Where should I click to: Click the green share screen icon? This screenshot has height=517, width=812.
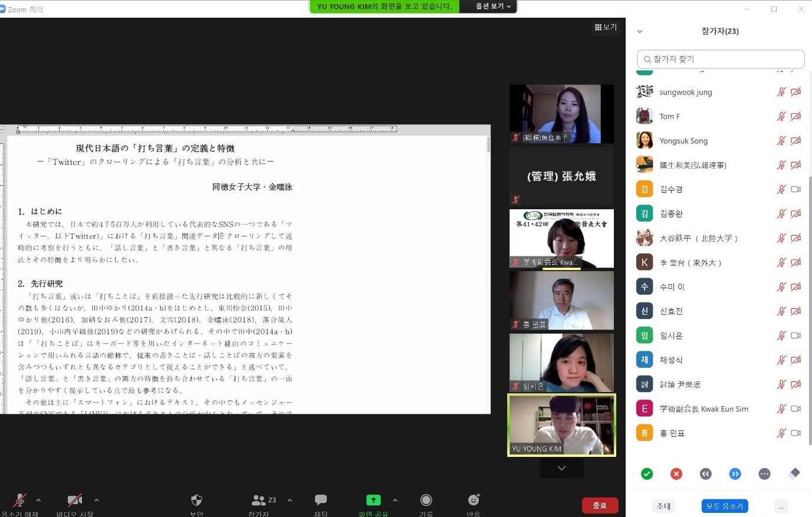coord(373,500)
